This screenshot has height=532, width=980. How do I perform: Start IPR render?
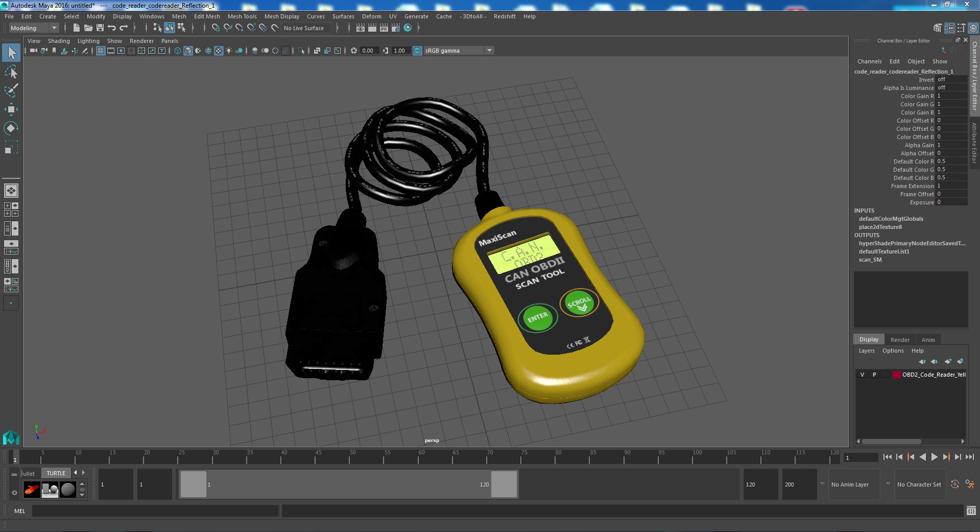click(384, 28)
